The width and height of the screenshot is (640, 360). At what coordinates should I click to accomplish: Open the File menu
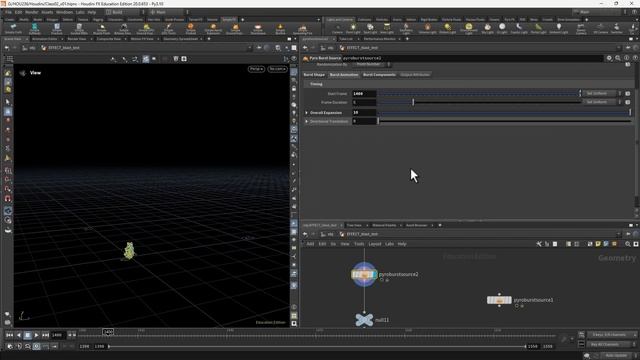[9, 12]
